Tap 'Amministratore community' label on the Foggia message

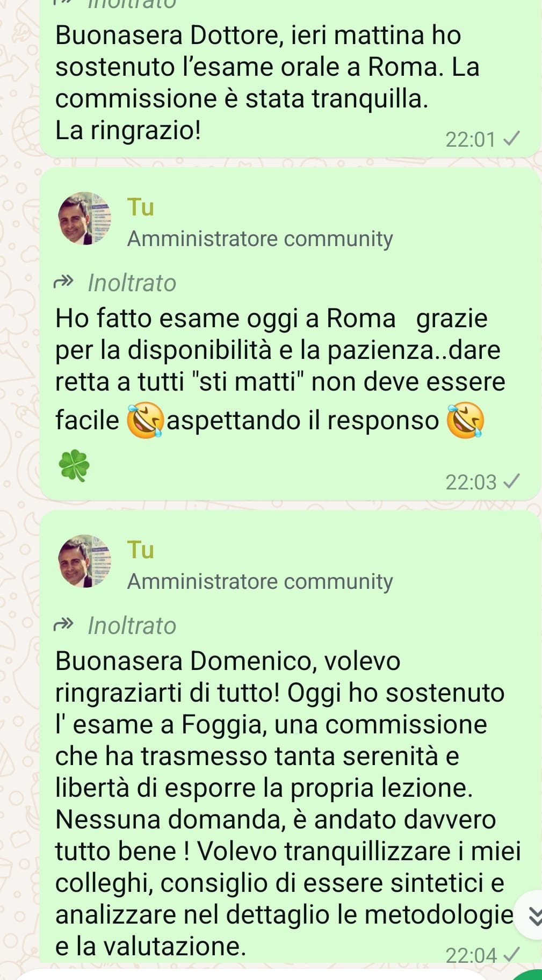pos(260,582)
